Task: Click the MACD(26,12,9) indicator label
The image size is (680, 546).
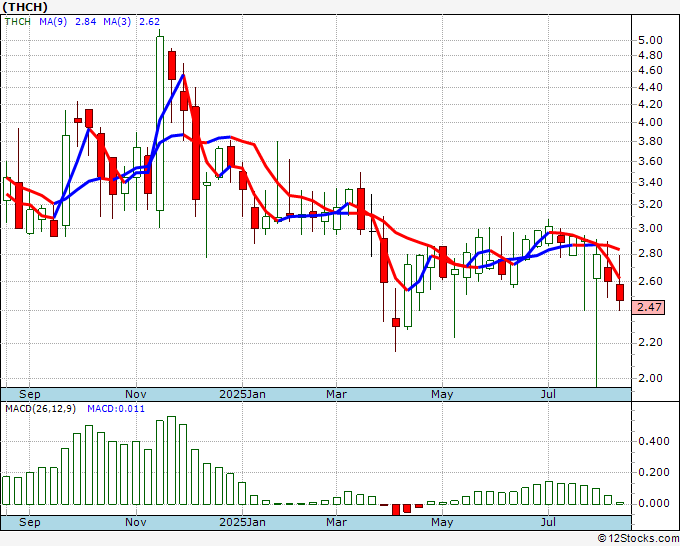Action: [40, 409]
